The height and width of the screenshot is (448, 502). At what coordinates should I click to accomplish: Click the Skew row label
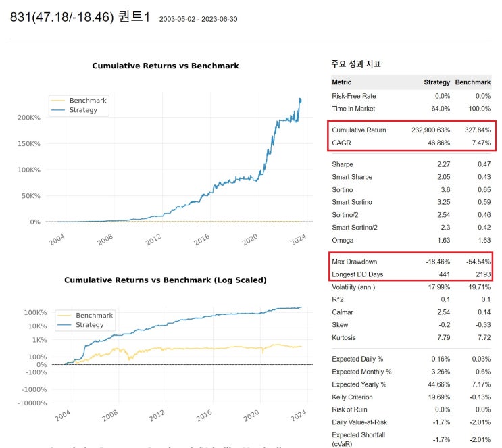pyautogui.click(x=340, y=325)
